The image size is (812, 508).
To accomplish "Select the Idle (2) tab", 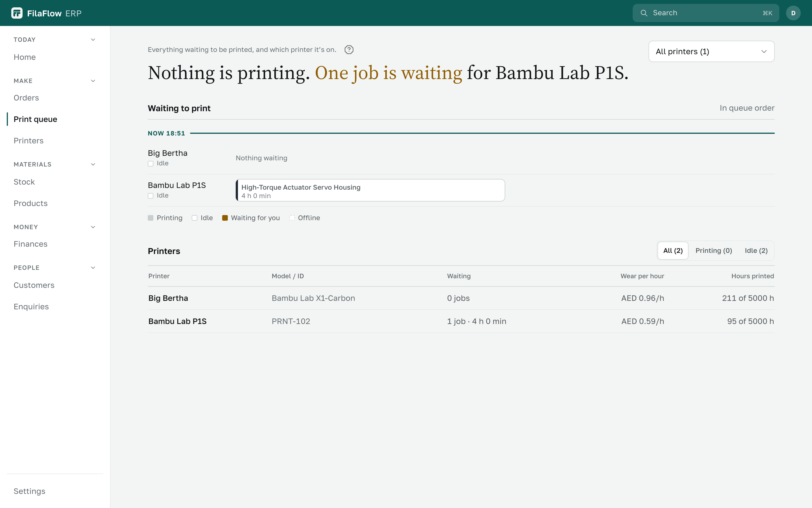I will tap(756, 251).
